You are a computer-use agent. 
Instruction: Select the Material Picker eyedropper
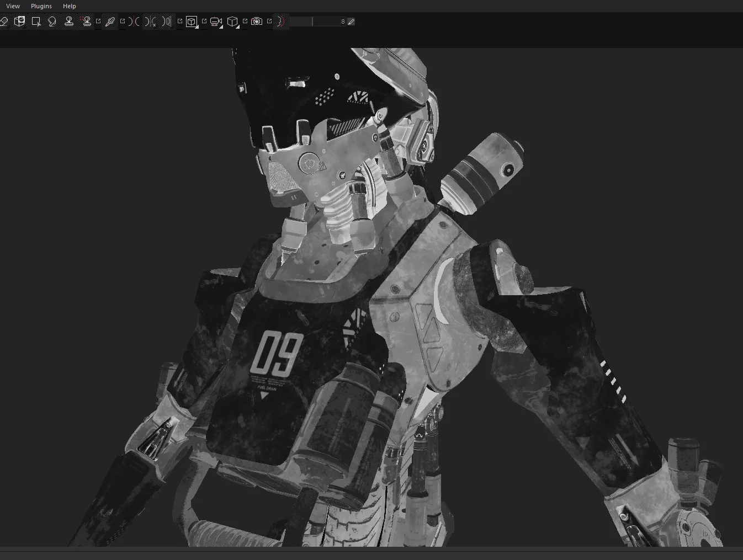110,22
